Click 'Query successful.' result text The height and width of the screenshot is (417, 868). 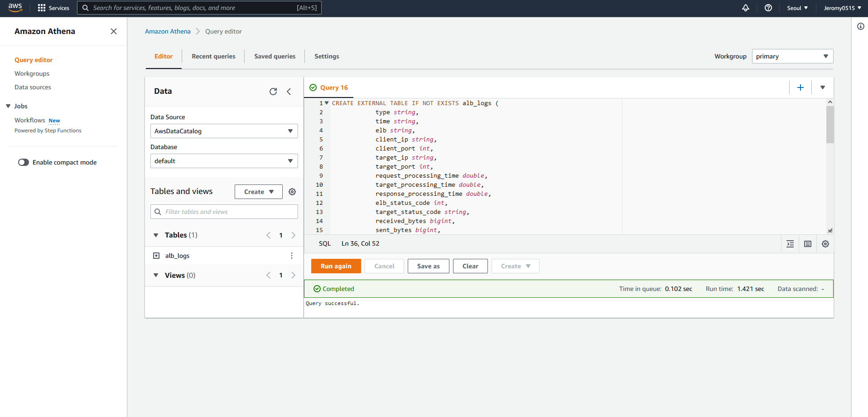[x=333, y=303]
